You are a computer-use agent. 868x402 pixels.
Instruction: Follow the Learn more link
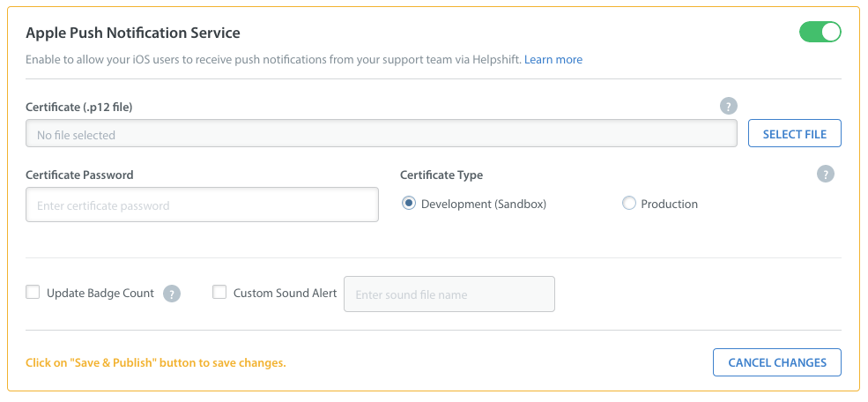pyautogui.click(x=553, y=59)
